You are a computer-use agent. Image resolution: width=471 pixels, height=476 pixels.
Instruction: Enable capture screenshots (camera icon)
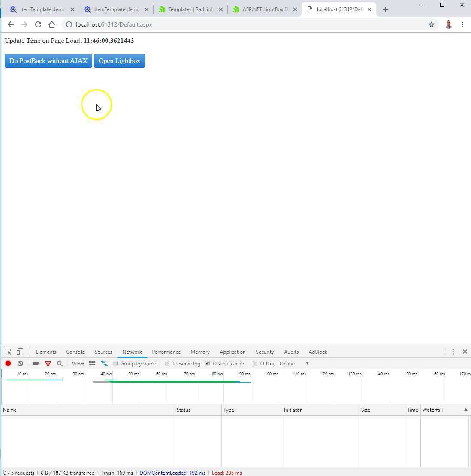36,363
